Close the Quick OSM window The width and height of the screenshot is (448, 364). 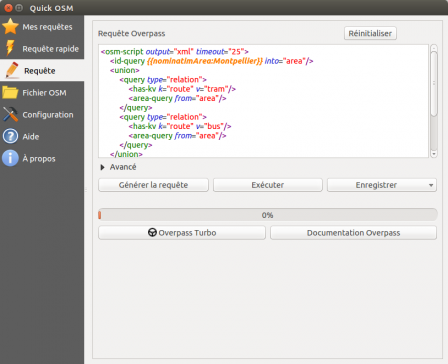click(9, 8)
